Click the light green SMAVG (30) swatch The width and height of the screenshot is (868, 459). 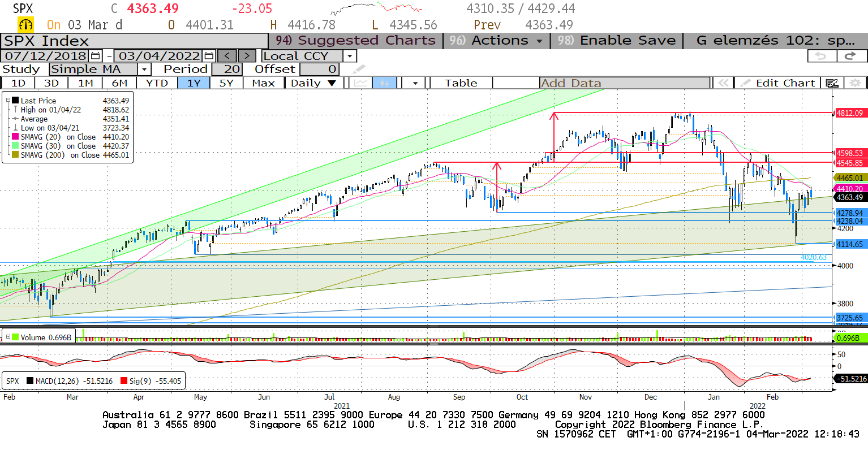tap(16, 146)
